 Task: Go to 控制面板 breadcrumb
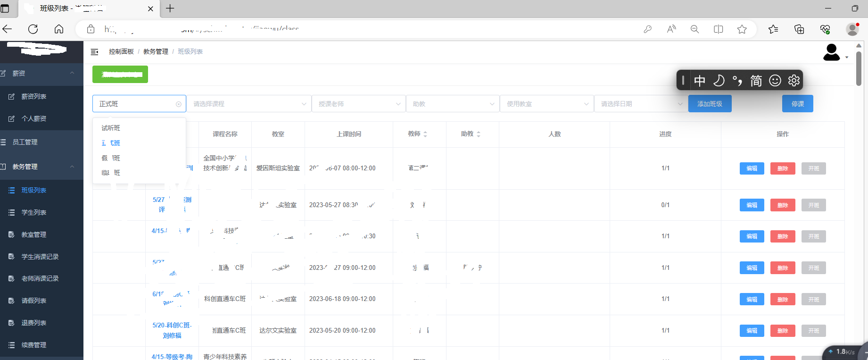(x=121, y=51)
